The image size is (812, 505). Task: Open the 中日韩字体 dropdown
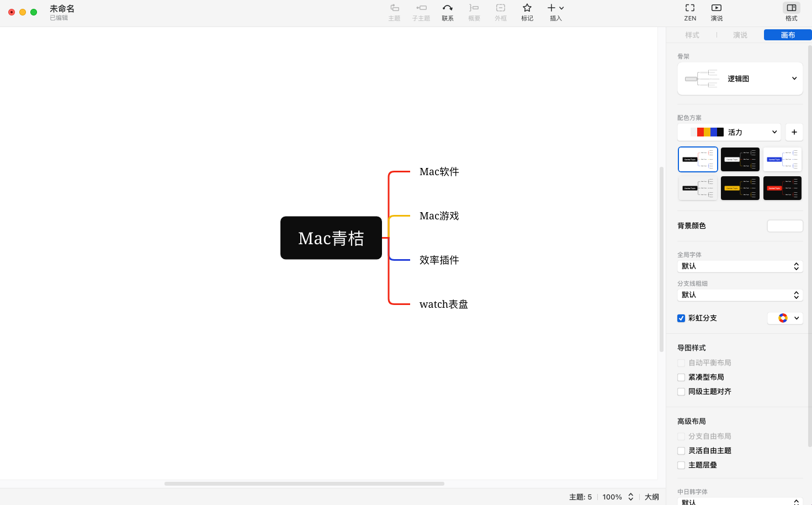pos(740,502)
